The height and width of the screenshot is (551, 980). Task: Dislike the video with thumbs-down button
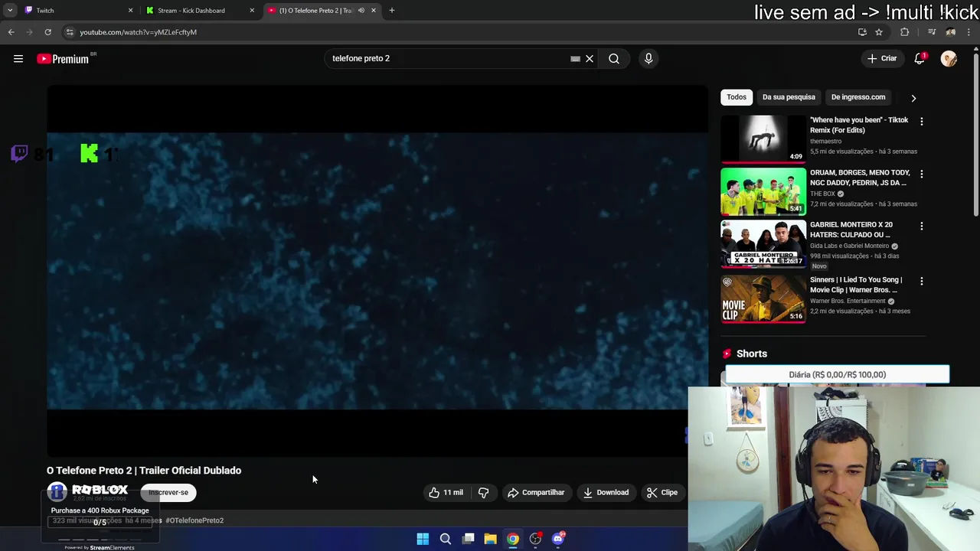pos(483,493)
